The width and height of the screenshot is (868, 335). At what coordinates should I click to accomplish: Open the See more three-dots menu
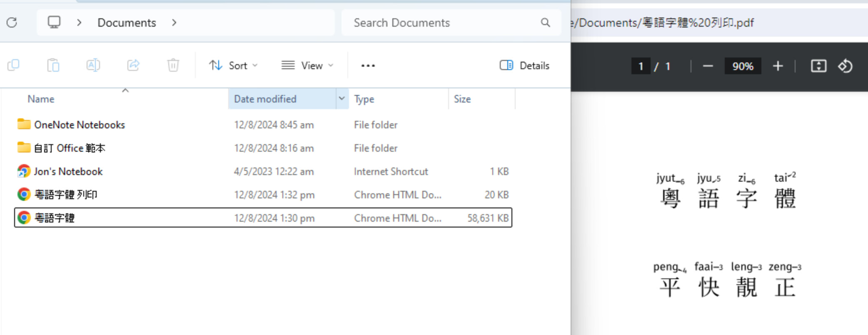368,65
